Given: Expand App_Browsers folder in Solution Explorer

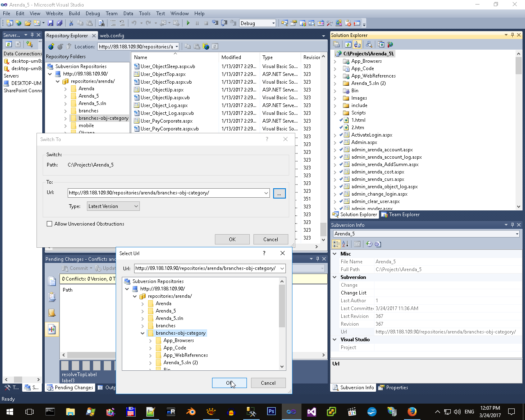Looking at the screenshot, I should pyautogui.click(x=335, y=61).
